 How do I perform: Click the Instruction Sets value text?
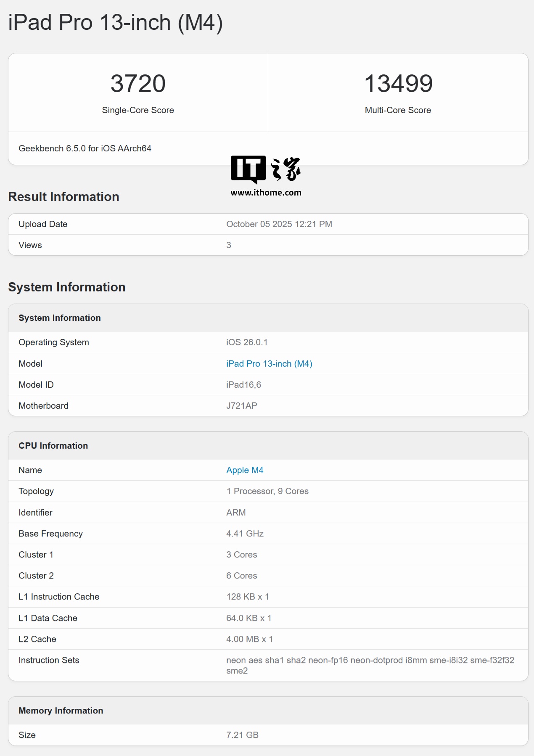(370, 661)
